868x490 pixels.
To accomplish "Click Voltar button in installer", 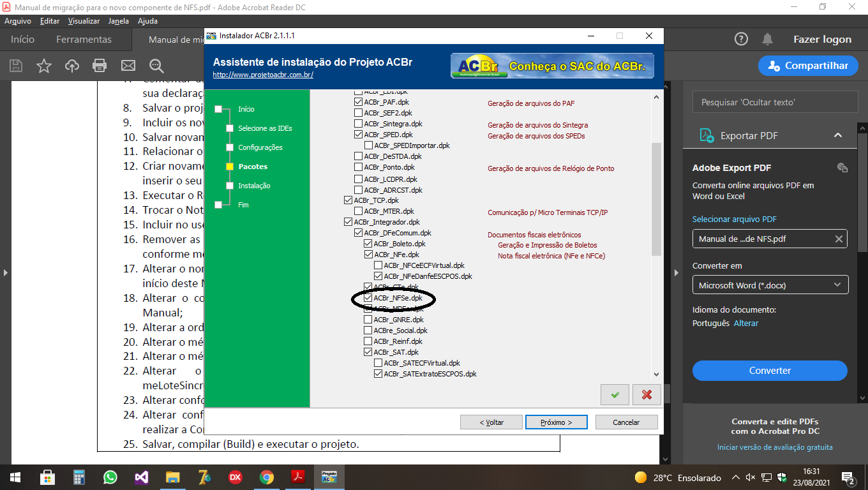I will pos(491,422).
